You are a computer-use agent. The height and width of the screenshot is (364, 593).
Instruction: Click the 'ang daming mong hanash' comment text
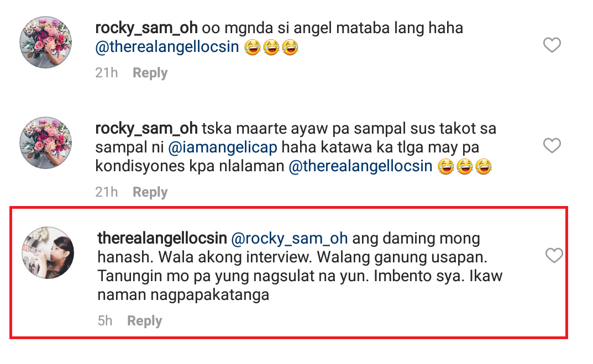coord(298,267)
